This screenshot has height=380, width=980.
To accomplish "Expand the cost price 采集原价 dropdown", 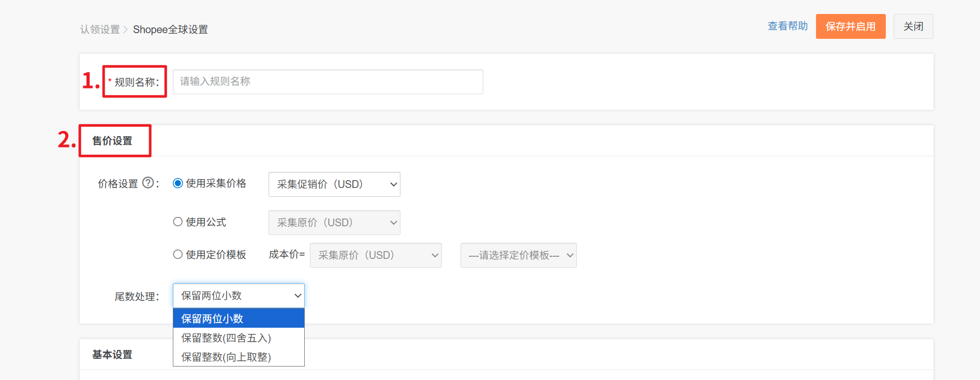I will [x=376, y=255].
